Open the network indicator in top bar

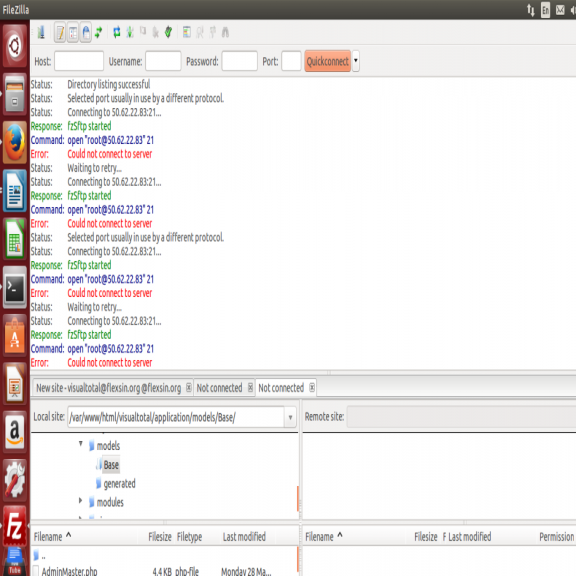pyautogui.click(x=530, y=10)
